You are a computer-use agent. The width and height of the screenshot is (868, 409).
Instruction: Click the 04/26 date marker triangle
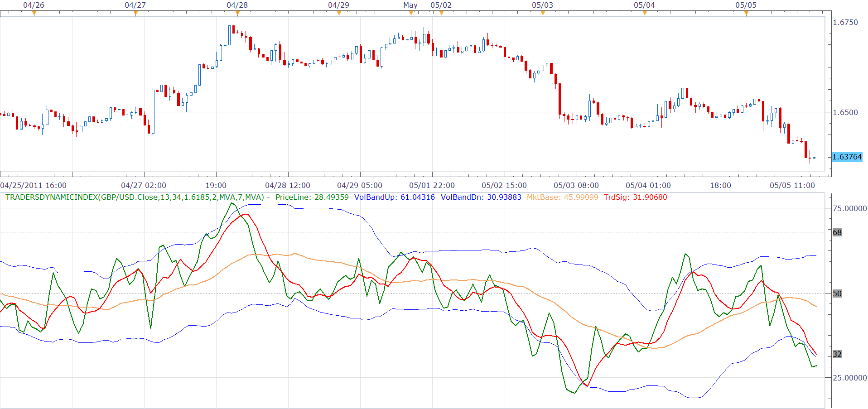[34, 13]
